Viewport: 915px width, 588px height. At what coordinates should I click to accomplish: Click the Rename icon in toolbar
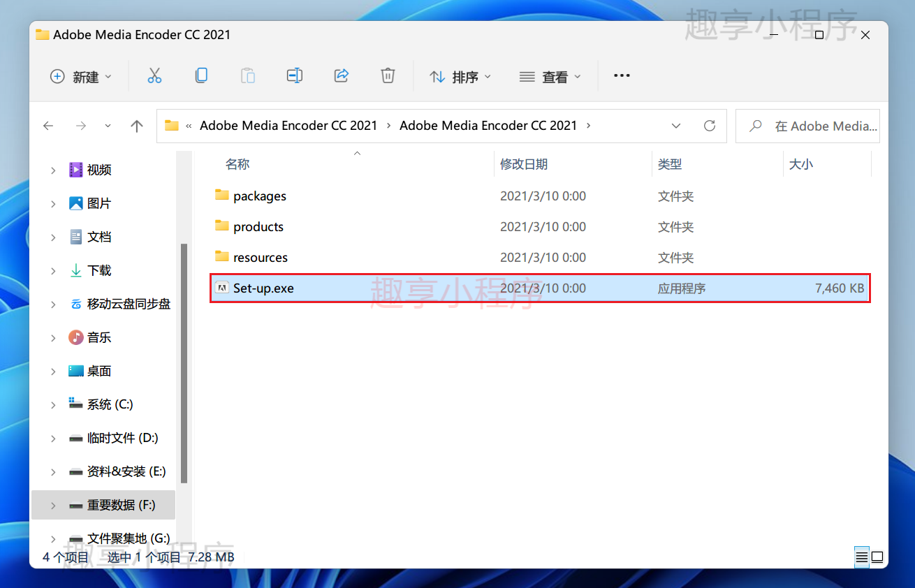[x=295, y=76]
